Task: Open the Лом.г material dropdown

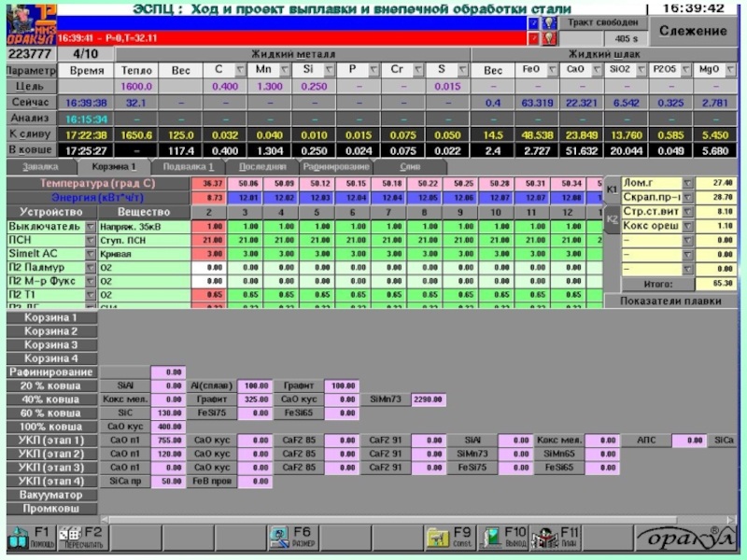Action: (686, 184)
